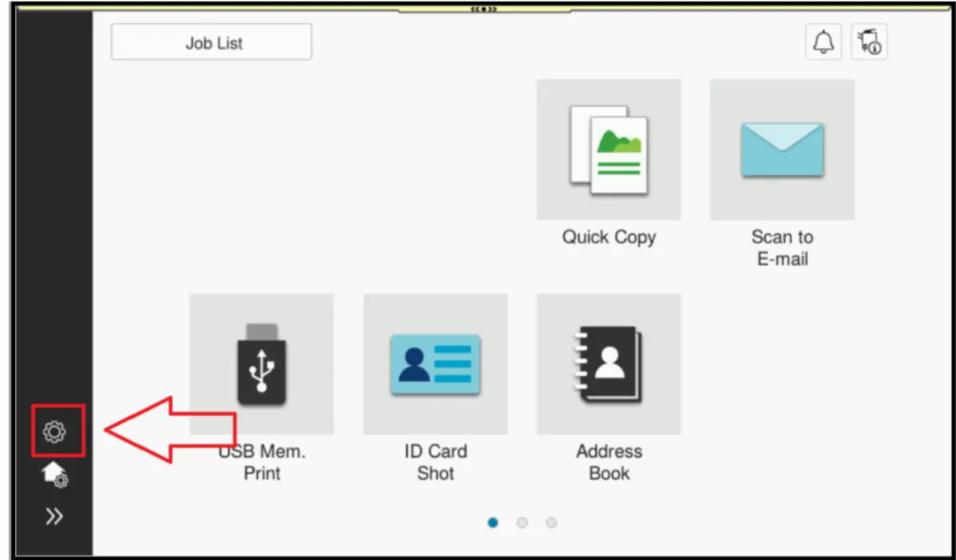Tap the "Address Book" text label

pos(609,462)
